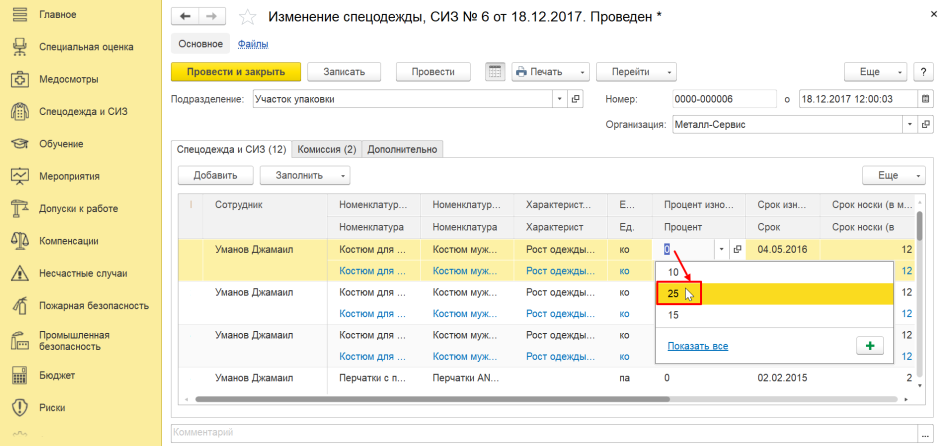Screen dimensions: 940x446
Task: Click Провести и закрыть button
Action: click(236, 72)
